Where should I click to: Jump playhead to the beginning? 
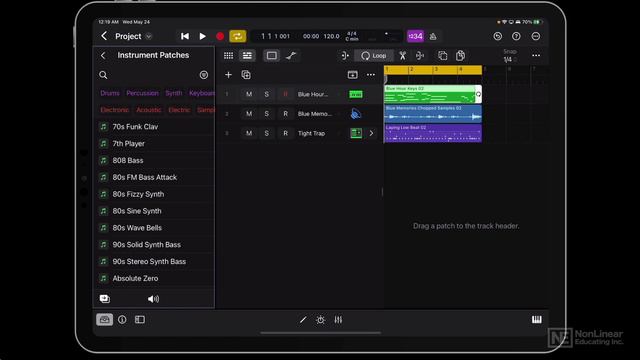tap(184, 36)
